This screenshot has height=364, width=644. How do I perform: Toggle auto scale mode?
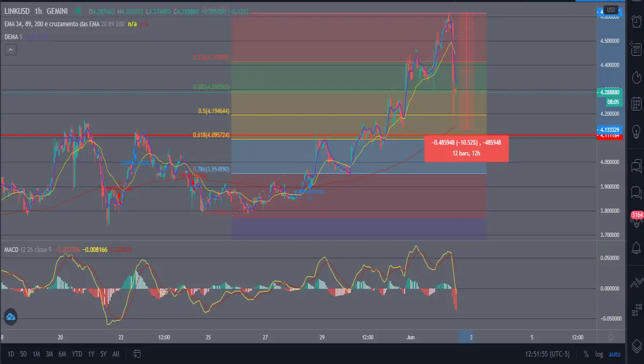click(x=614, y=354)
